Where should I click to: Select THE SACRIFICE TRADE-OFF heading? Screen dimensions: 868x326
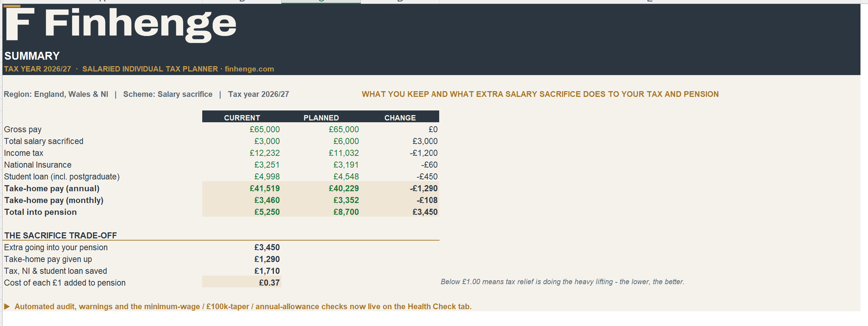(60, 236)
